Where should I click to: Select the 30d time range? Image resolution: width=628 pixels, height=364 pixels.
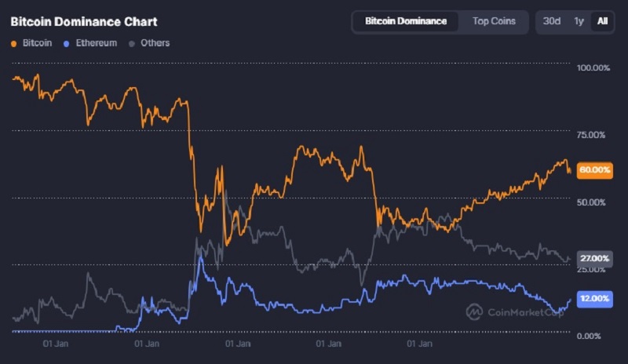pyautogui.click(x=552, y=21)
